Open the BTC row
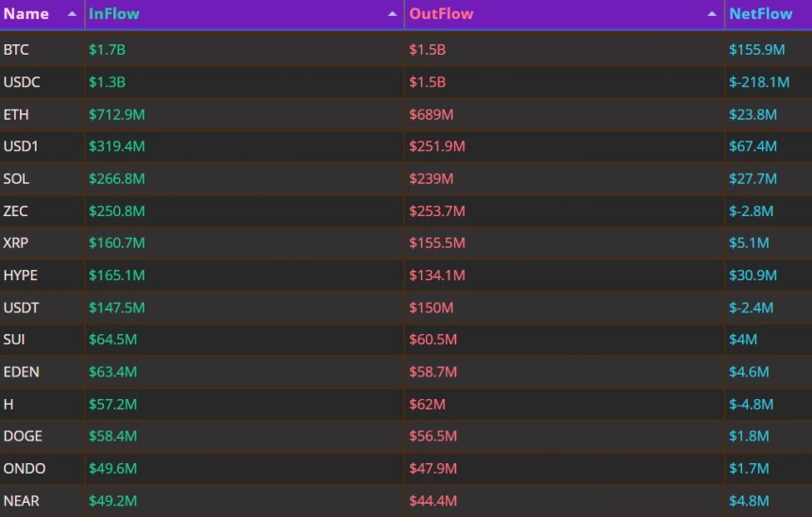This screenshot has height=517, width=812. [406, 50]
